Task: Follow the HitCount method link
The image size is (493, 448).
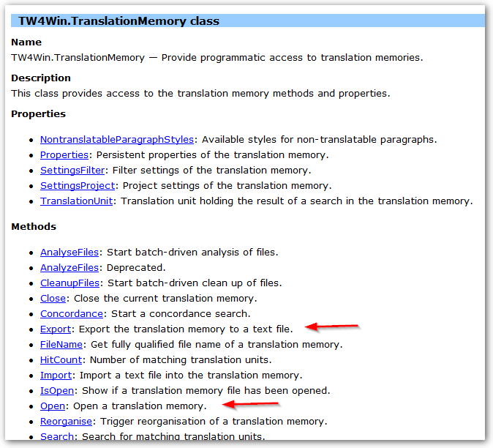Action: coord(61,360)
